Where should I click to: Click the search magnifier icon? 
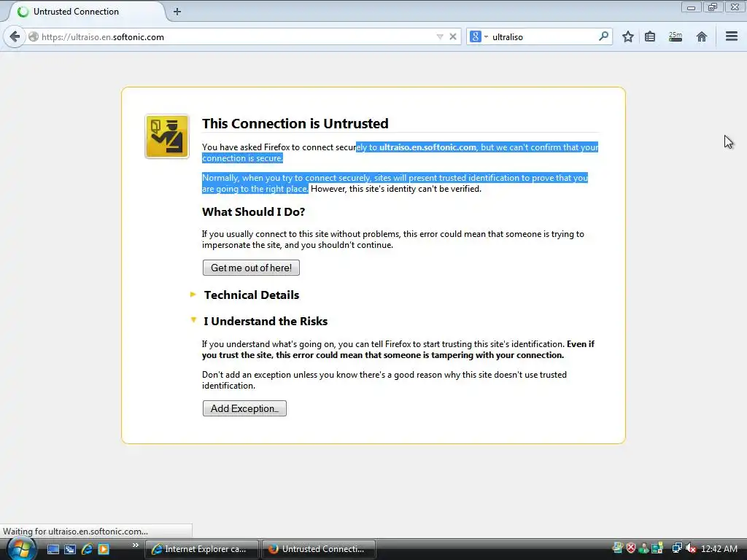click(x=603, y=36)
